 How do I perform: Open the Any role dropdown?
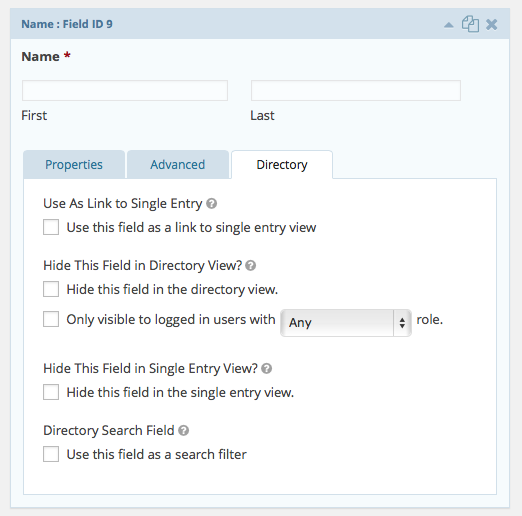pos(346,323)
